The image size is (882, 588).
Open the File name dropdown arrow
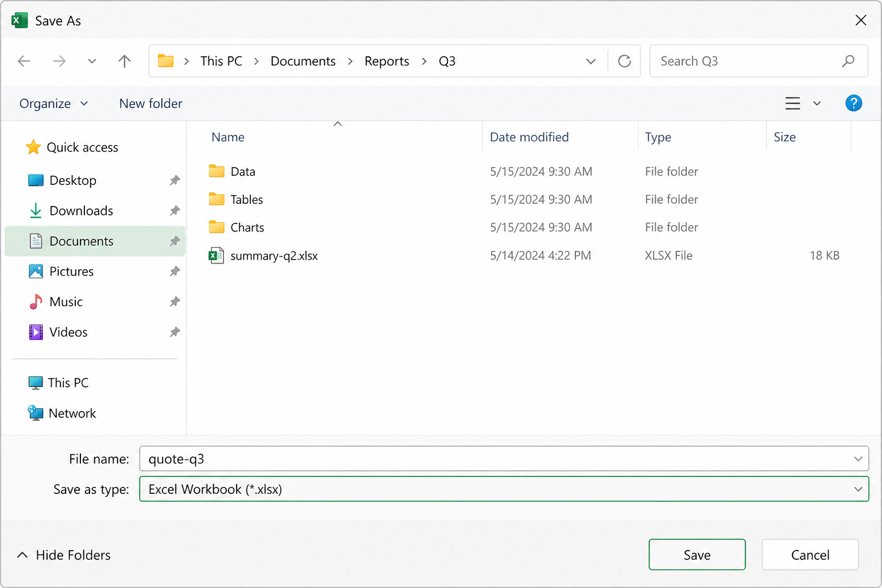point(858,459)
